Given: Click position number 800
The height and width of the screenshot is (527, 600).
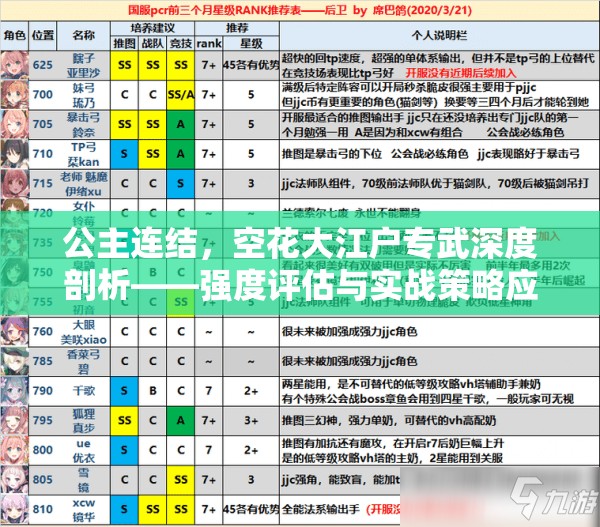Looking at the screenshot, I should 43,450.
